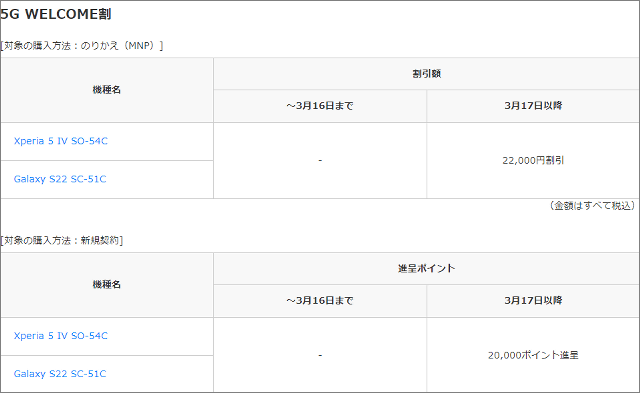Screen dimensions: 640x393
Task: Open Xperia 5 IV SO-54C link in 新規契約 table
Action: (x=60, y=336)
